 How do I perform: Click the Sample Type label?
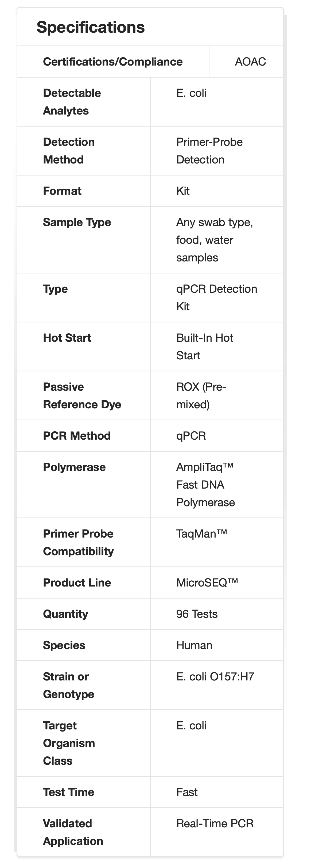[77, 222]
